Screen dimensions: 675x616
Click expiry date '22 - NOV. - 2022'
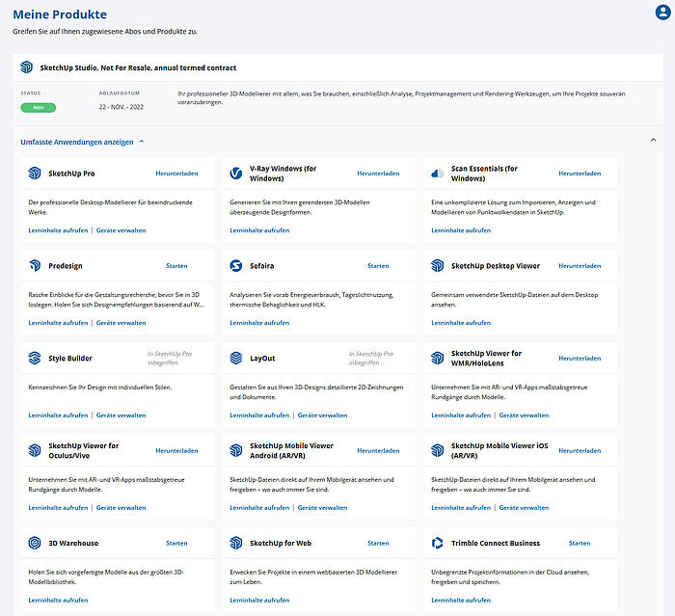(121, 107)
